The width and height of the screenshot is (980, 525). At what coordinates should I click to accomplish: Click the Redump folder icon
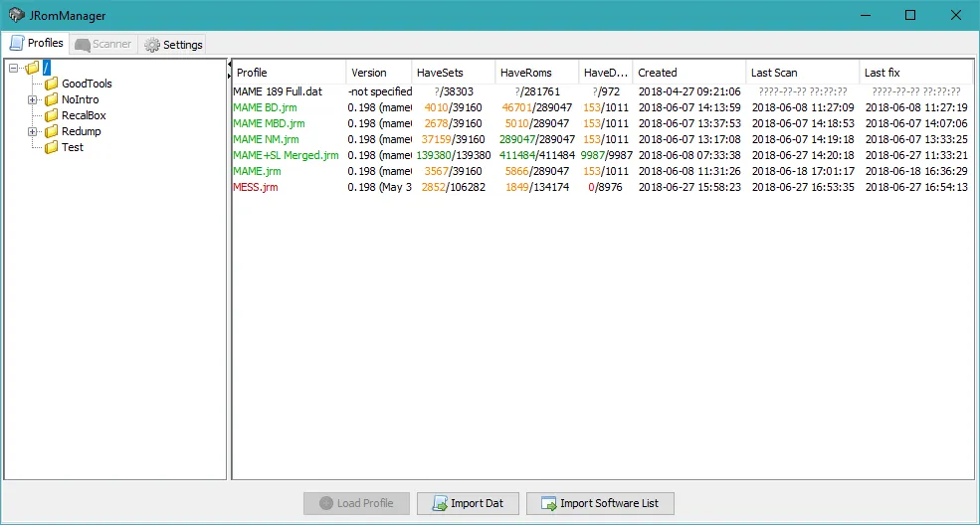coord(52,131)
